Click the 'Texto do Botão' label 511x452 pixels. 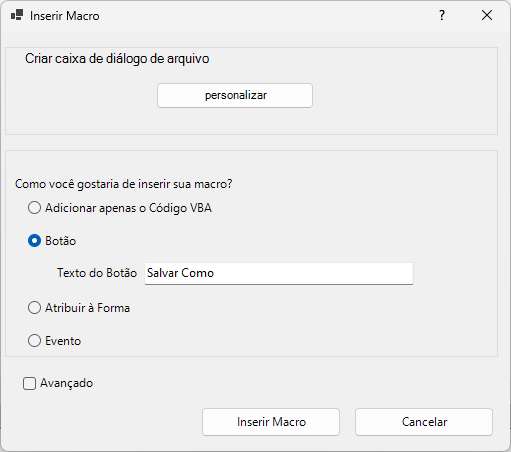coord(97,273)
